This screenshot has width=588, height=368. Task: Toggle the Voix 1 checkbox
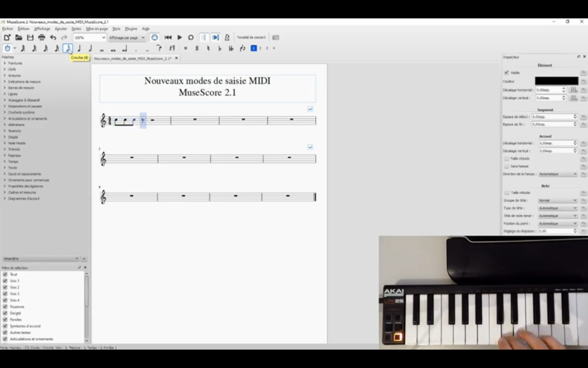5,281
